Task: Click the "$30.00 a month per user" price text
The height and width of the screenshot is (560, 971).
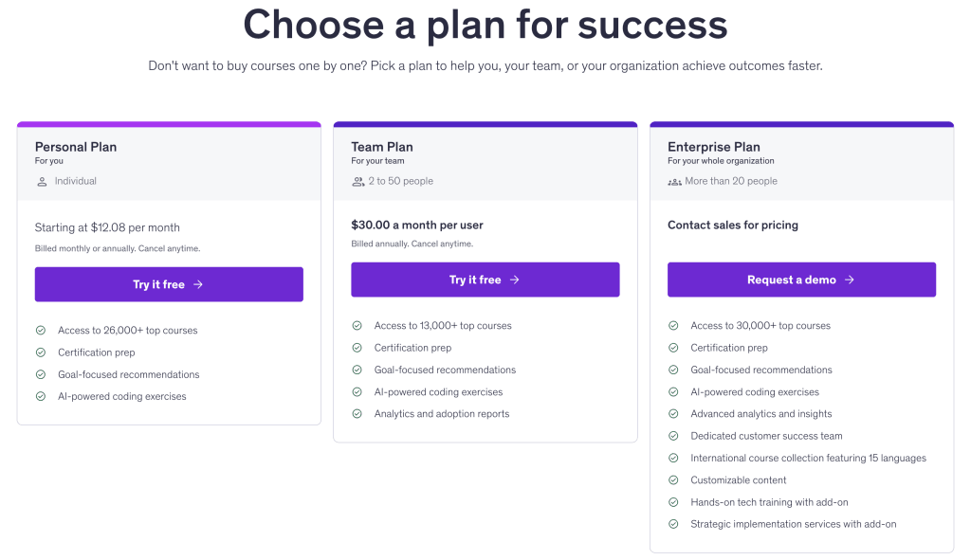Action: pos(419,225)
